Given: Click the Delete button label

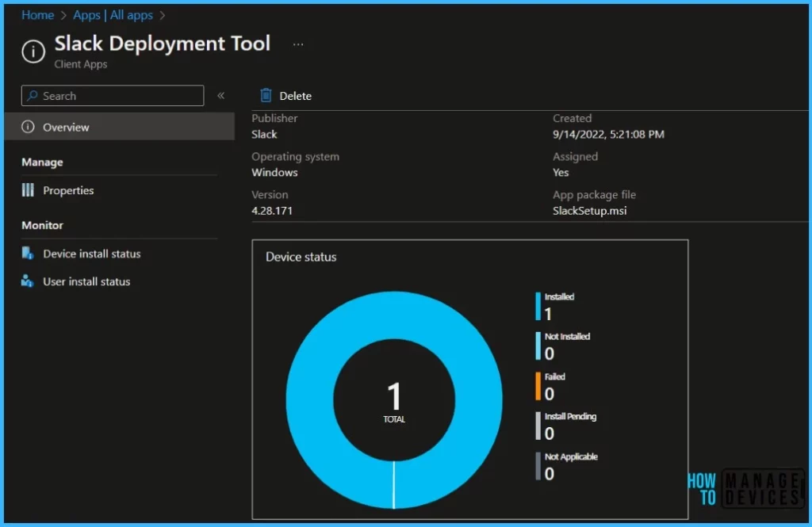Looking at the screenshot, I should pyautogui.click(x=296, y=96).
